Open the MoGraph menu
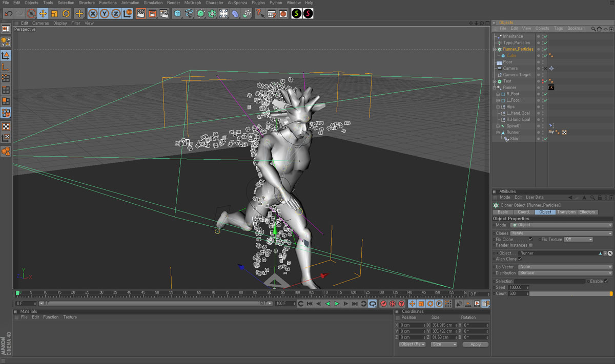The height and width of the screenshot is (364, 615). click(x=193, y=3)
